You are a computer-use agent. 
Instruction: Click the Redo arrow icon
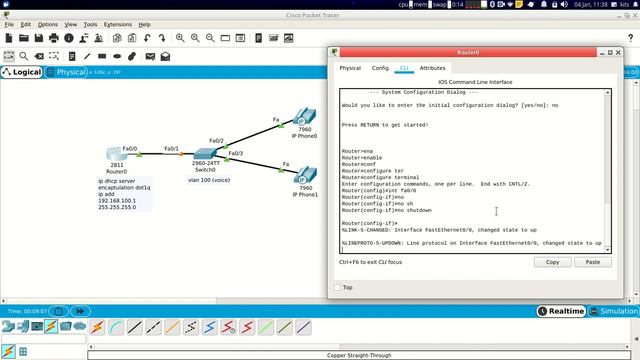coord(162,38)
